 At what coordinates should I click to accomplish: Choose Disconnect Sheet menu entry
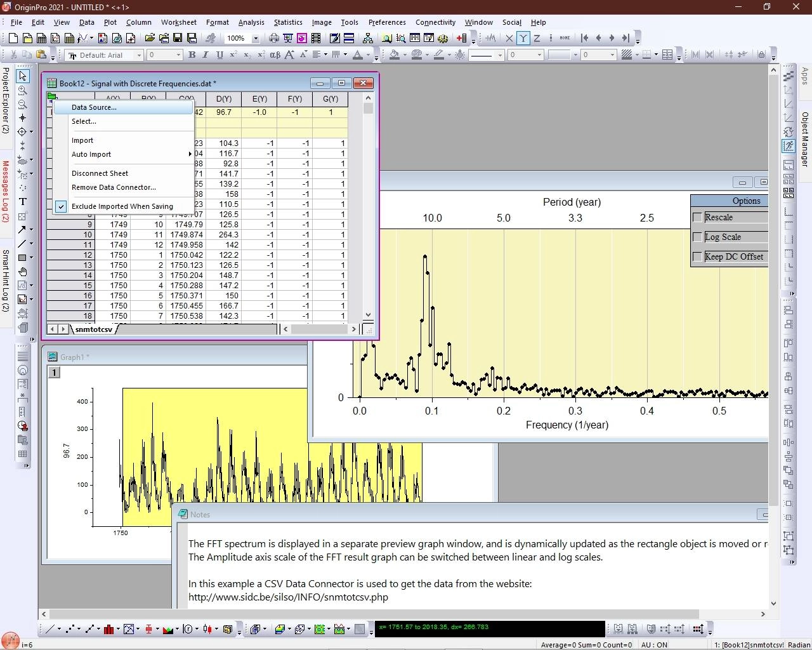(x=122, y=173)
